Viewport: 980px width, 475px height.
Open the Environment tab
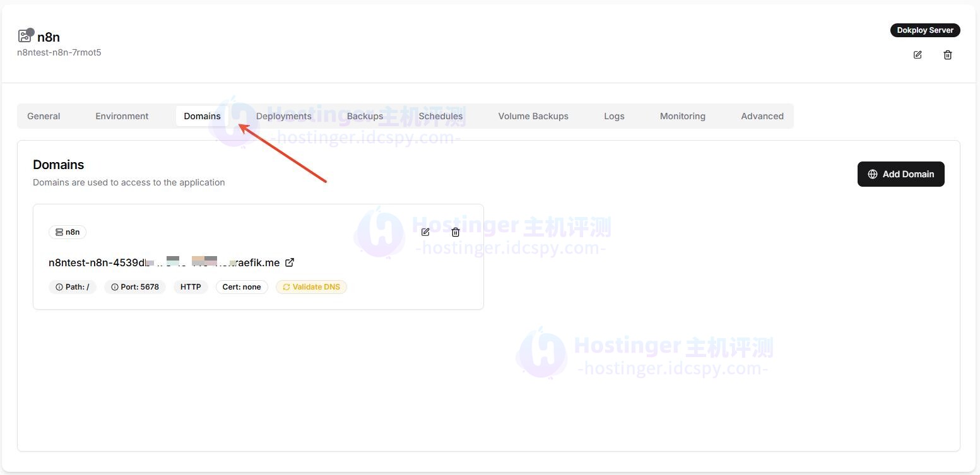[x=122, y=116]
